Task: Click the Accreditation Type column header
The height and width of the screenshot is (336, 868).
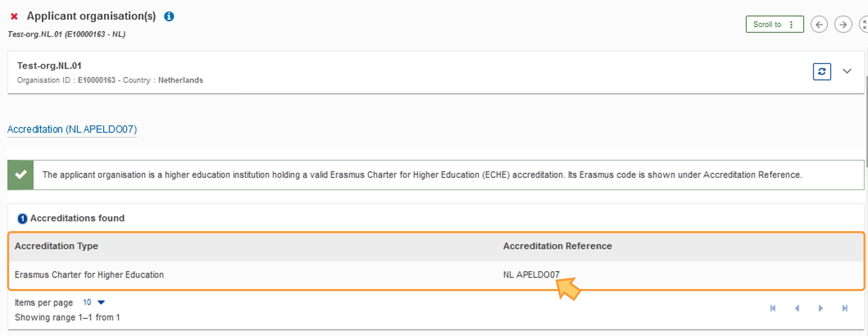Action: 56,246
